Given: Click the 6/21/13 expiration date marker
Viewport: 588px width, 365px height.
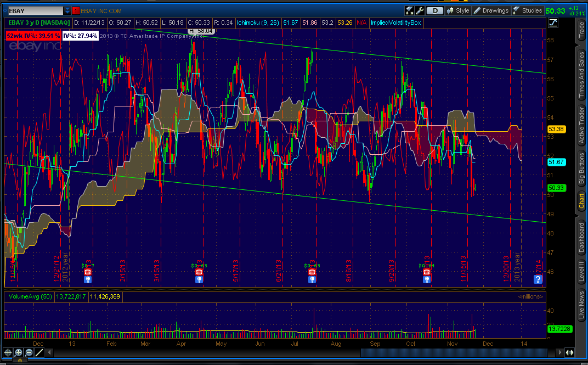Looking at the screenshot, I should click(278, 271).
